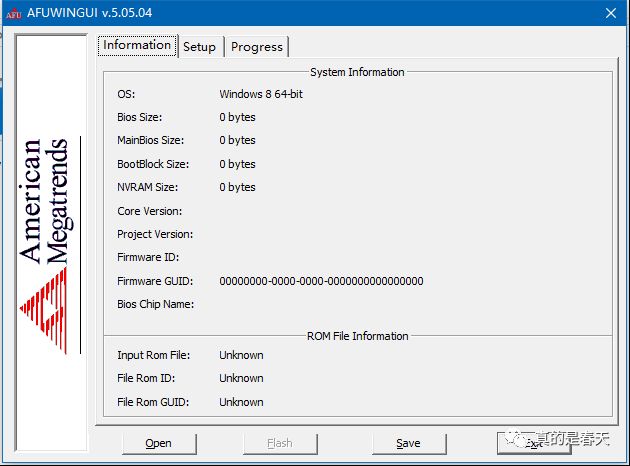The image size is (630, 466).
Task: Select the Windows 8 64-bit OS value
Action: pyautogui.click(x=261, y=94)
